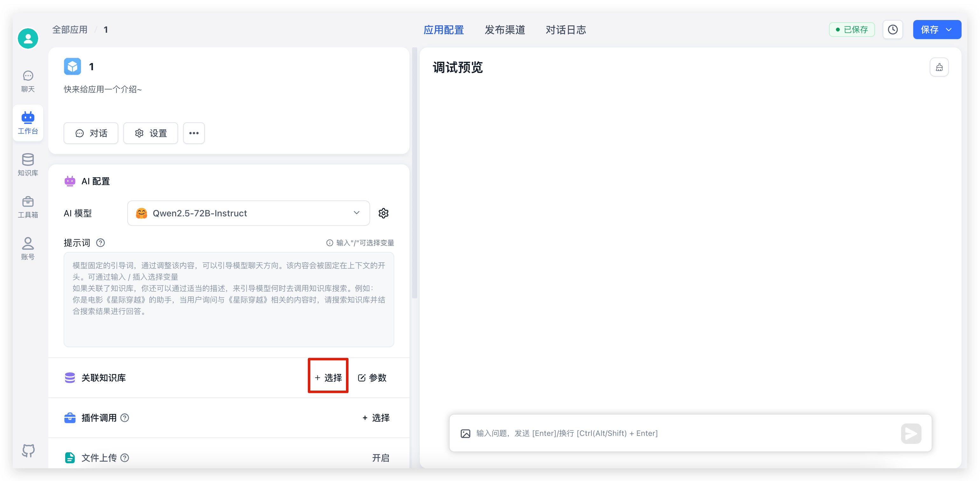Open AI model settings gear icon
The height and width of the screenshot is (481, 980).
pos(383,213)
